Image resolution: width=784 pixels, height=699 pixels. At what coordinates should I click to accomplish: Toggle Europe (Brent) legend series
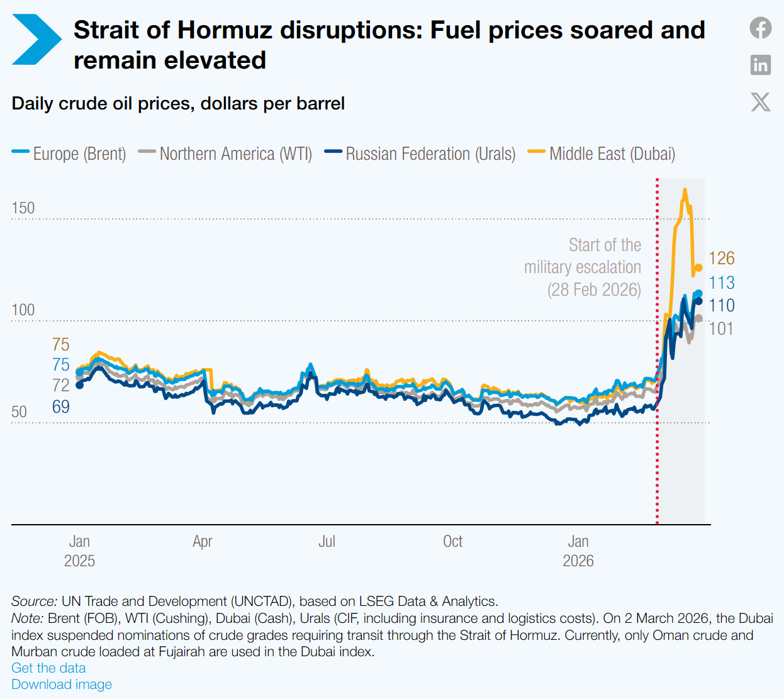click(x=69, y=154)
